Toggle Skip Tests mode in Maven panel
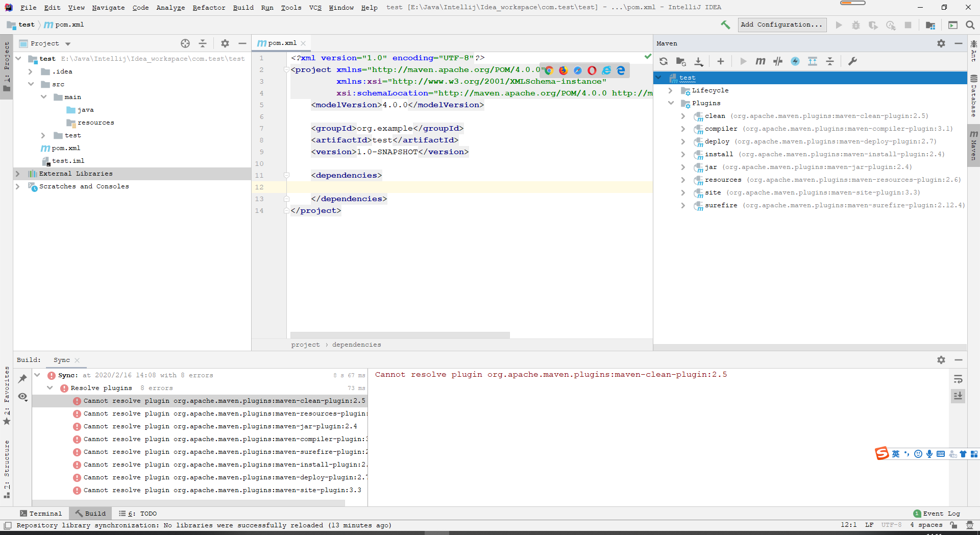Screen dimensions: 980x535 point(778,61)
